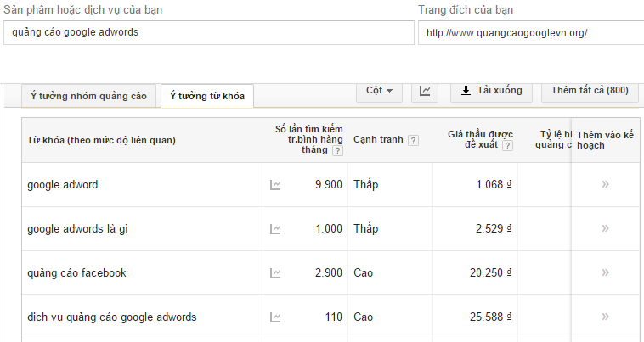The image size is (644, 342).
Task: Show trend chart for google adwords là gì
Action: point(275,229)
